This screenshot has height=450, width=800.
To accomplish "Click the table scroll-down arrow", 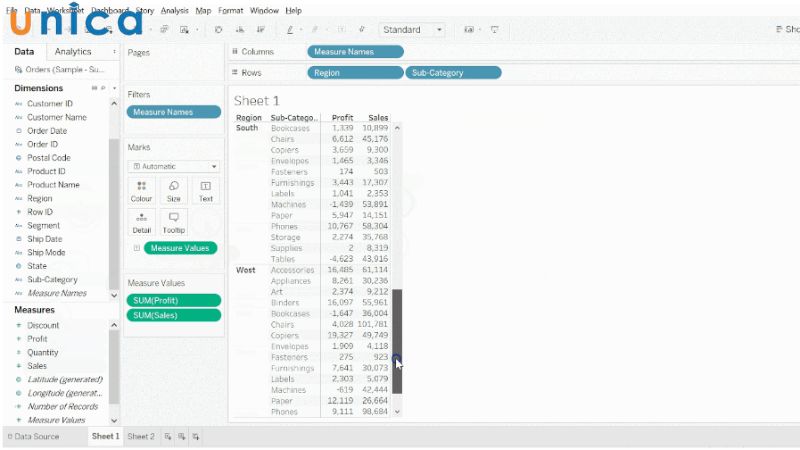I will pyautogui.click(x=397, y=412).
